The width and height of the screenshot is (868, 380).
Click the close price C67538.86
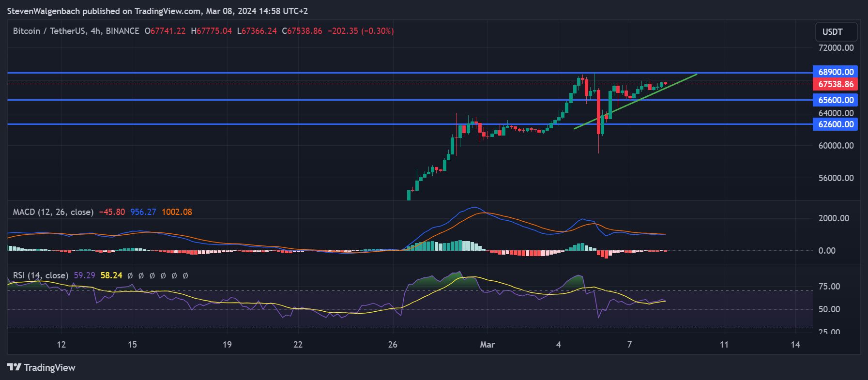(x=302, y=31)
